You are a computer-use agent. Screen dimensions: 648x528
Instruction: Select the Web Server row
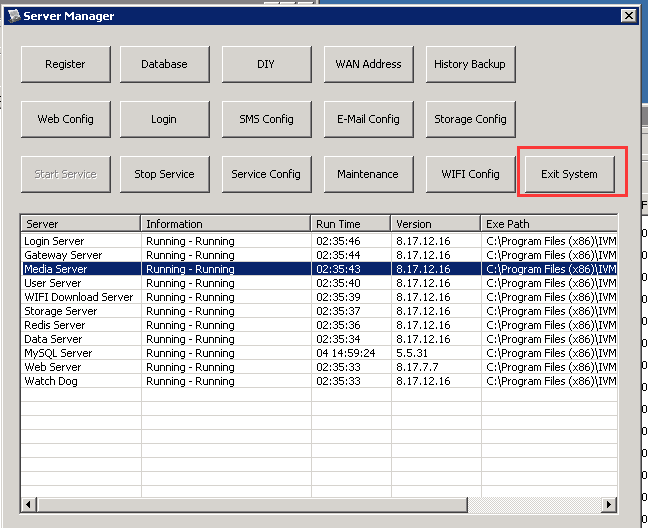coord(319,367)
